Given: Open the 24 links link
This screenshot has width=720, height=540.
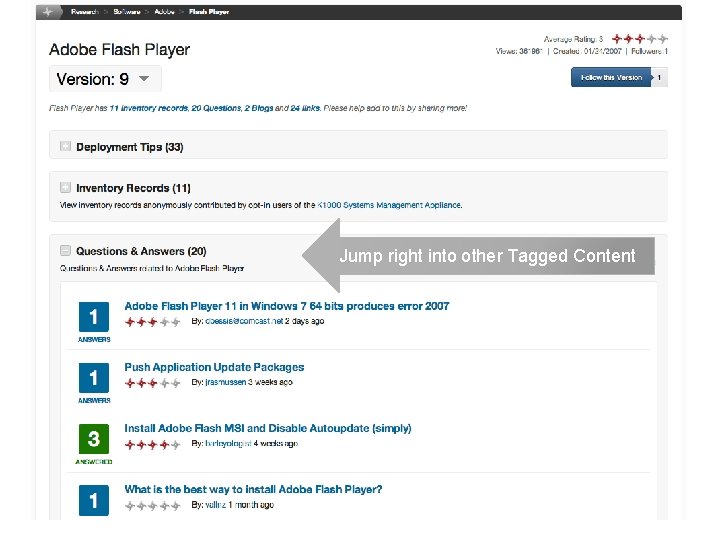Looking at the screenshot, I should [305, 108].
